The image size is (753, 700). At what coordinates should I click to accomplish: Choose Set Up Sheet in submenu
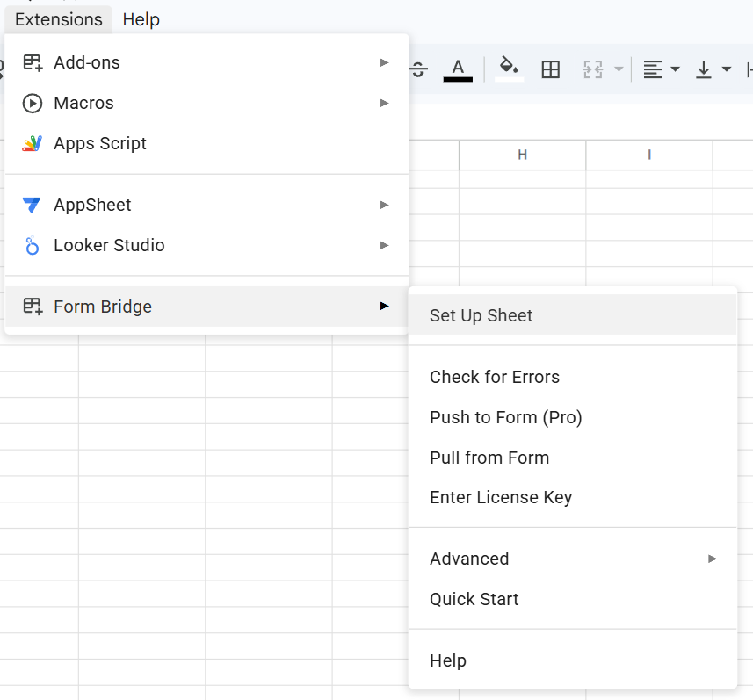[x=572, y=315]
